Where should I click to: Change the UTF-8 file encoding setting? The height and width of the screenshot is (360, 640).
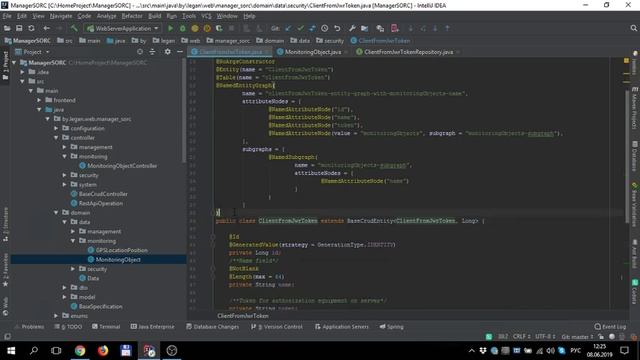pos(546,337)
